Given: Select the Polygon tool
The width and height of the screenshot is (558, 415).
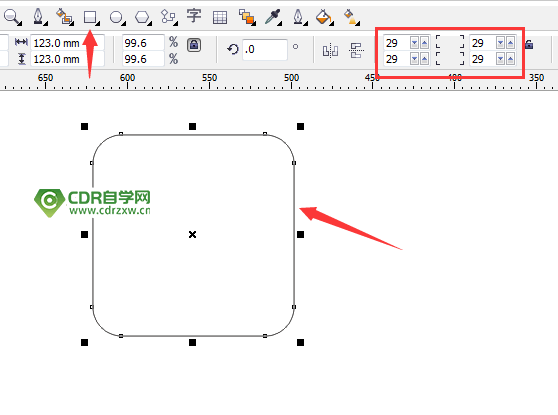Looking at the screenshot, I should pyautogui.click(x=142, y=17).
